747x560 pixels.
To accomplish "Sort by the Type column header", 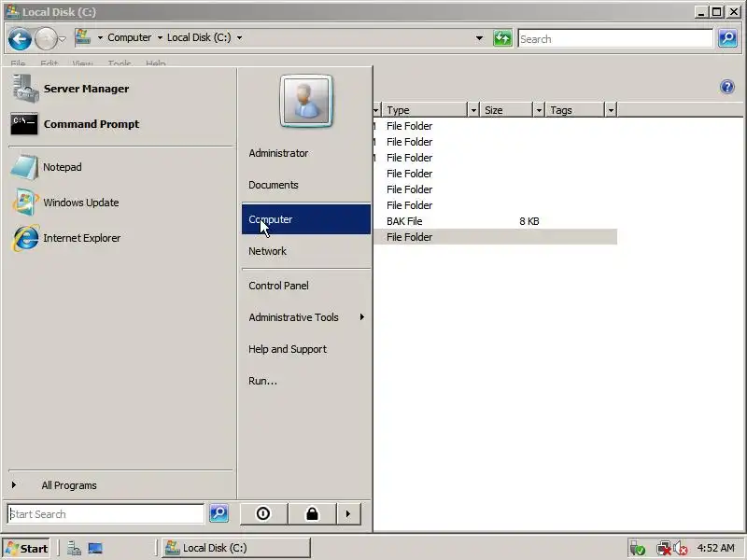I will [425, 110].
